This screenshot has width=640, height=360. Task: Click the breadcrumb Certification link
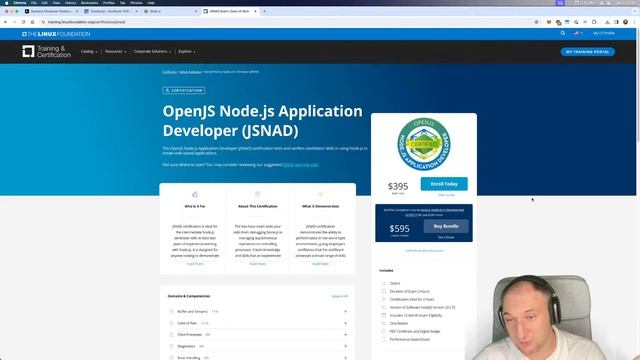[x=169, y=72]
